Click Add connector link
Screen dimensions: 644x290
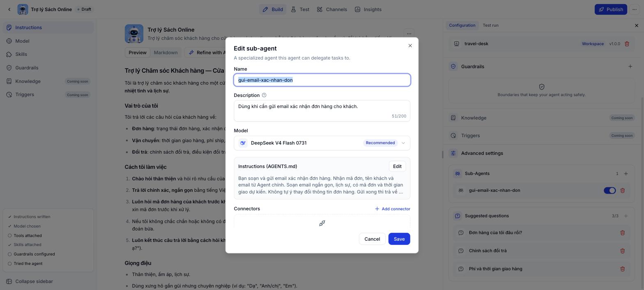coord(392,209)
